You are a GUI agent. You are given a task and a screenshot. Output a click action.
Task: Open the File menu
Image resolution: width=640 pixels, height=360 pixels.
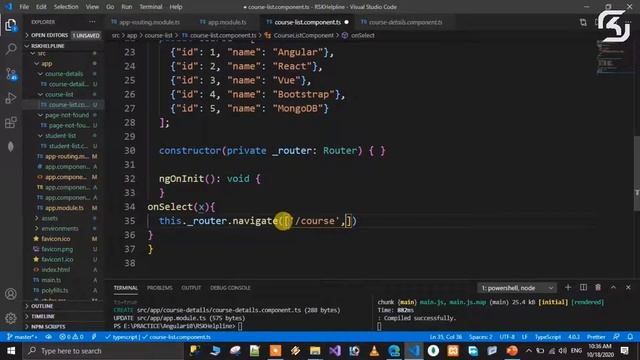[x=24, y=7]
